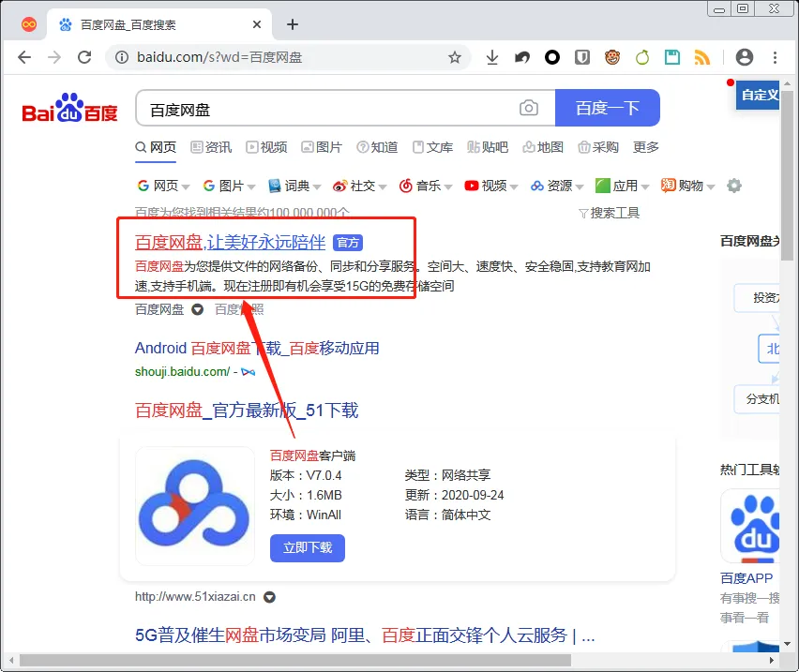The image size is (799, 672).
Task: Open the 百度网盘_官方最新版_51下载 link
Action: tap(247, 411)
